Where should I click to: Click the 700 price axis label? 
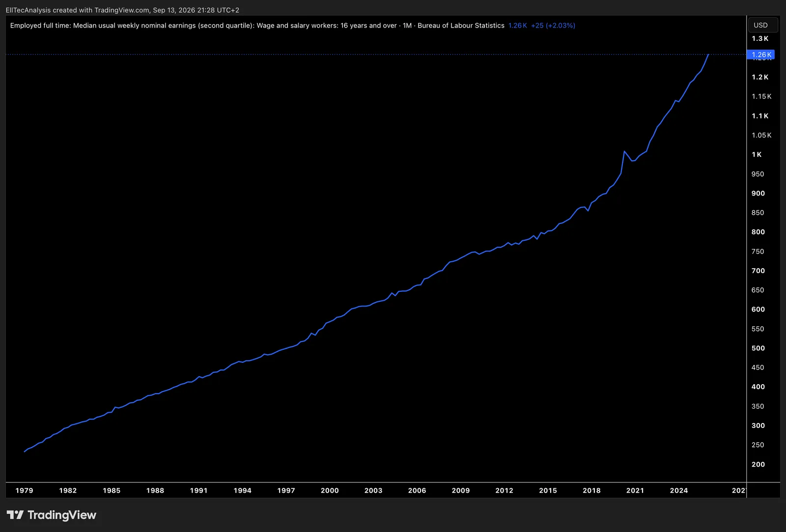tap(758, 271)
